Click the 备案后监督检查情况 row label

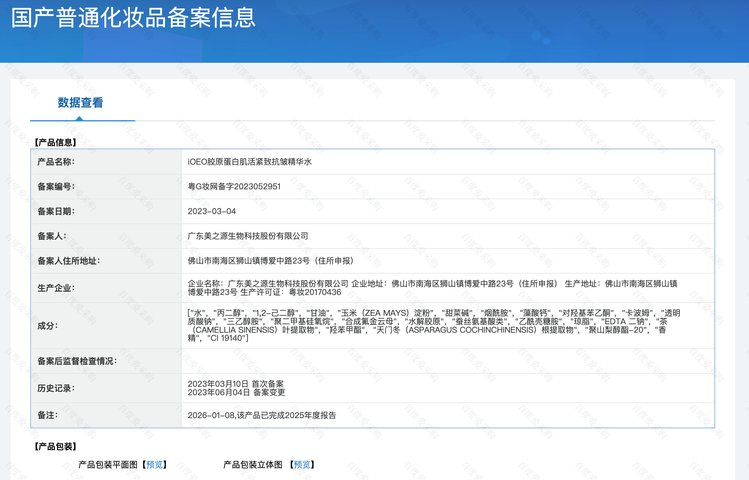(77, 361)
